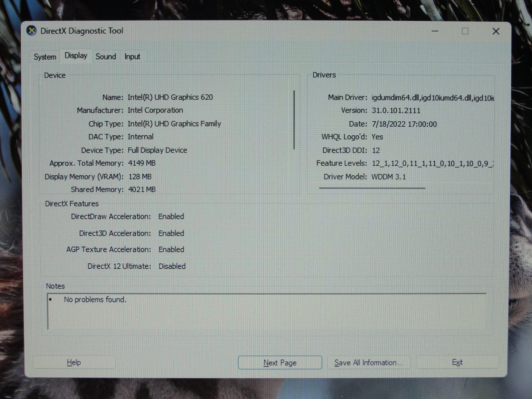Click the 'AGP Texture Acceleration:' label
Viewport: 532px width, 399px height.
tap(109, 249)
